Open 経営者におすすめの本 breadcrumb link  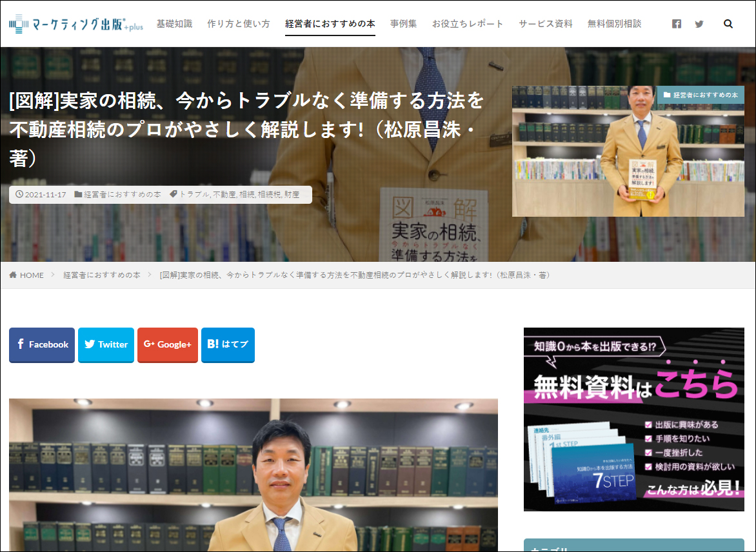(102, 275)
